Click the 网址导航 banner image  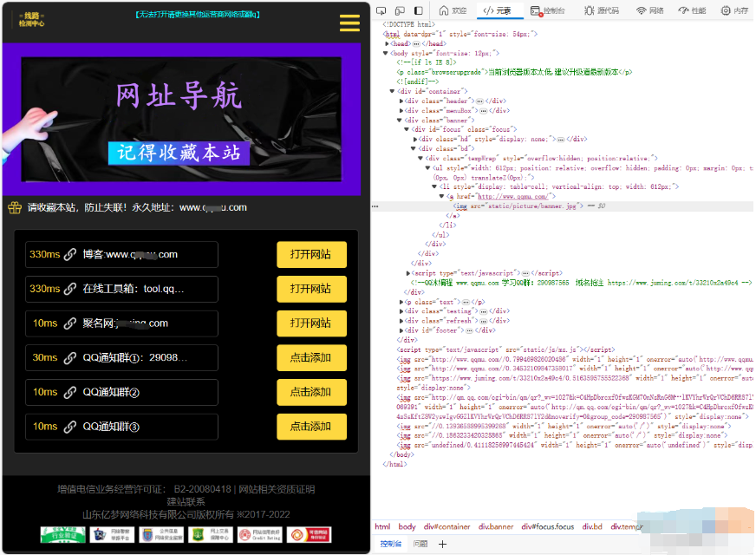[181, 119]
